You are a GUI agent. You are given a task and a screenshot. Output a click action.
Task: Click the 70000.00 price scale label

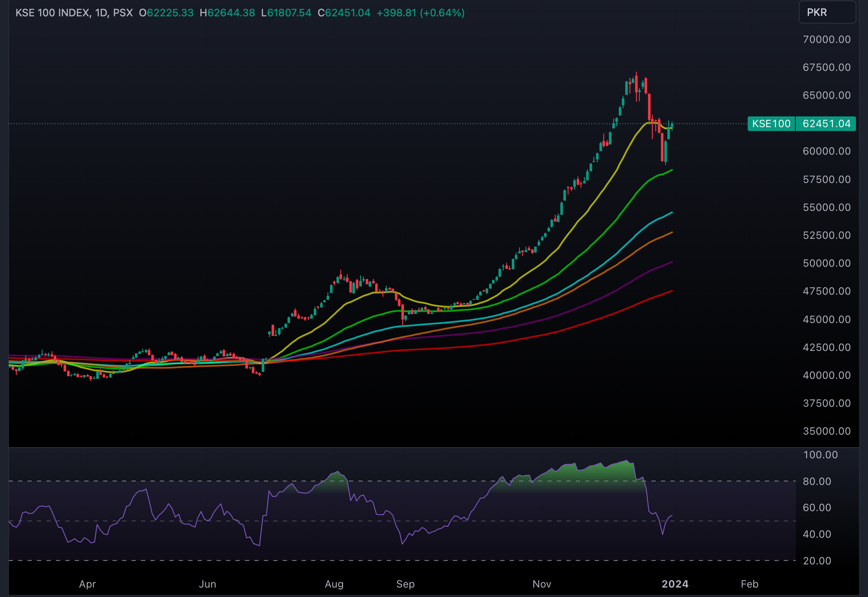tap(826, 39)
